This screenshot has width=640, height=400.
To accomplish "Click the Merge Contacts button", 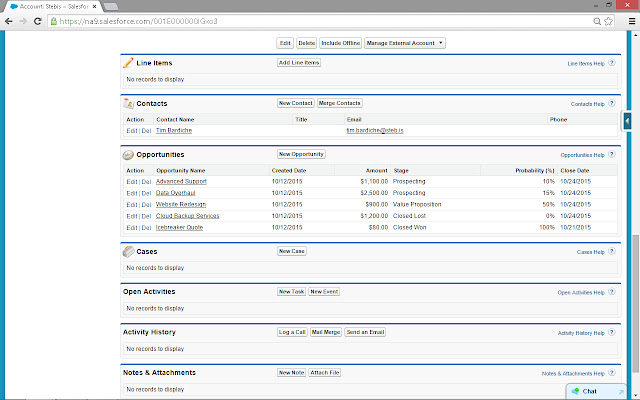I will pyautogui.click(x=340, y=103).
